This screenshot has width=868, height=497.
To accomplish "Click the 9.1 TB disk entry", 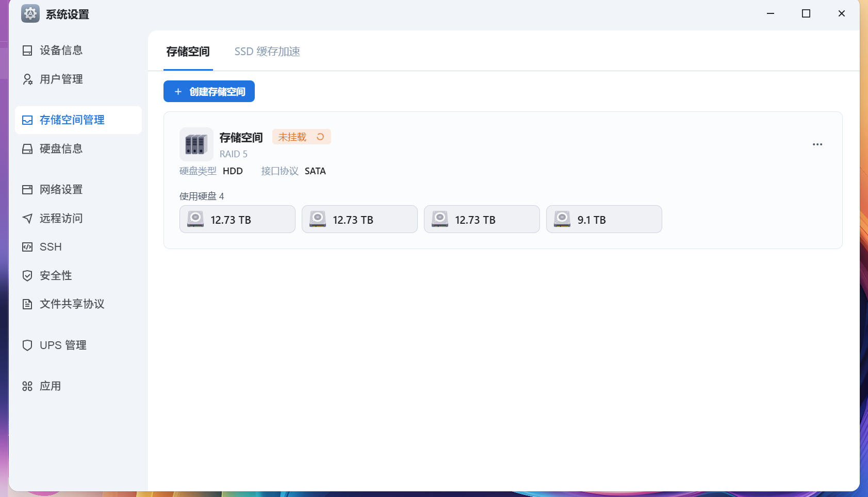I will (x=603, y=219).
